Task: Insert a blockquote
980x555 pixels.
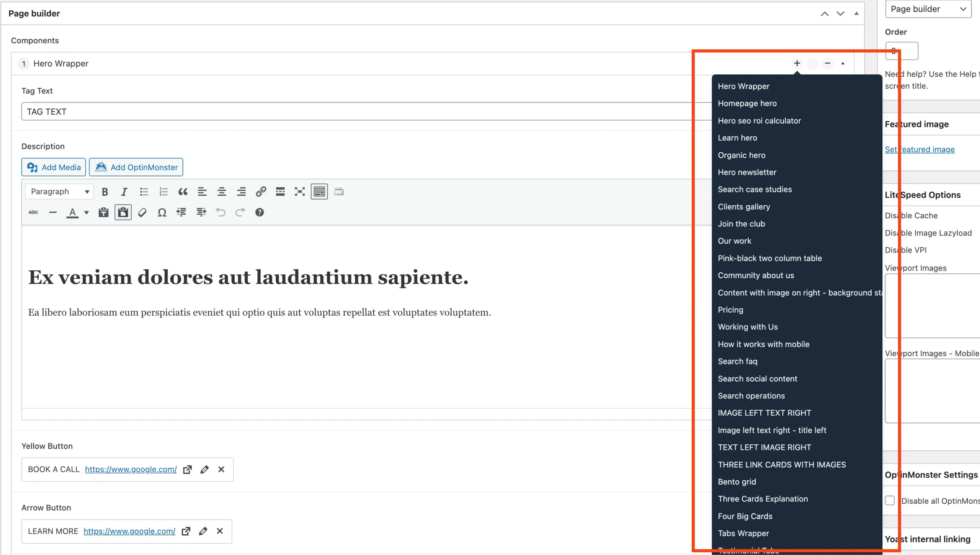Action: click(183, 192)
